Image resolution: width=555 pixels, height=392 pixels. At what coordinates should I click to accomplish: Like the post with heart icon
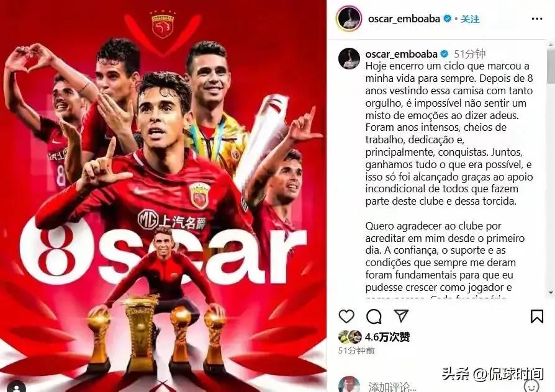pos(346,316)
